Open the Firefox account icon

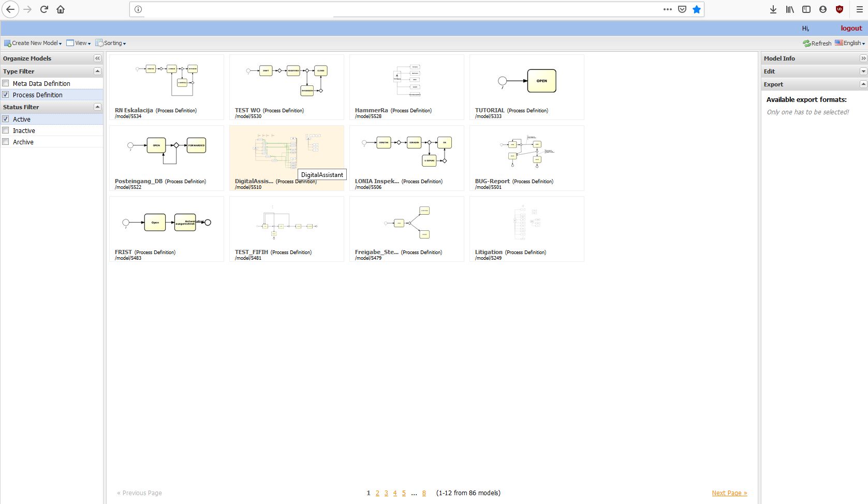tap(823, 9)
